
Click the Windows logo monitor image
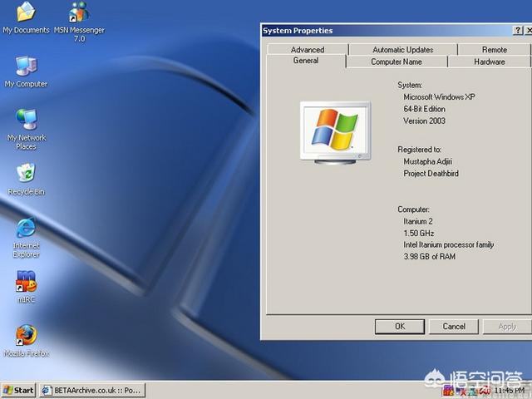[335, 133]
